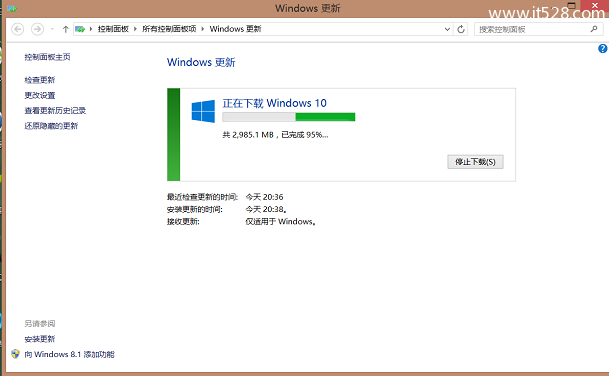This screenshot has width=609, height=376.
Task: Expand the chevron after 所有控制面板项
Action: click(202, 29)
